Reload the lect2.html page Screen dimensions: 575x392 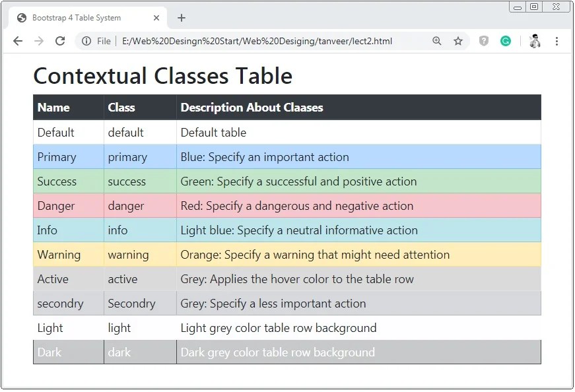[60, 41]
